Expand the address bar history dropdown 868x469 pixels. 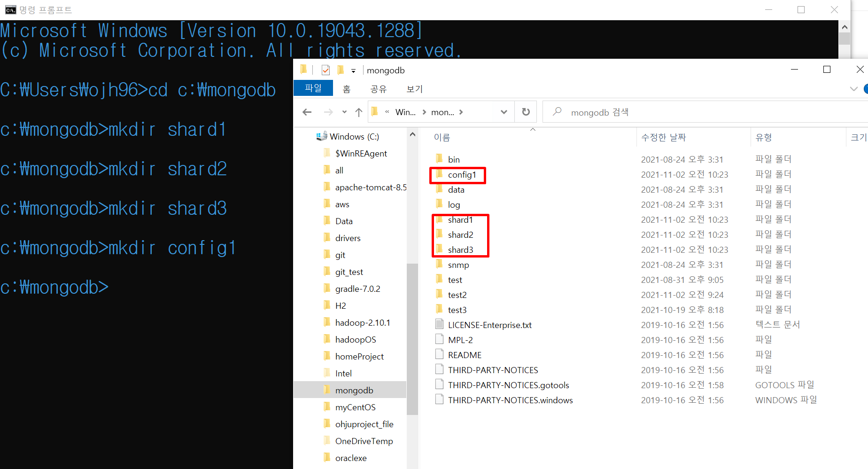[x=504, y=112]
